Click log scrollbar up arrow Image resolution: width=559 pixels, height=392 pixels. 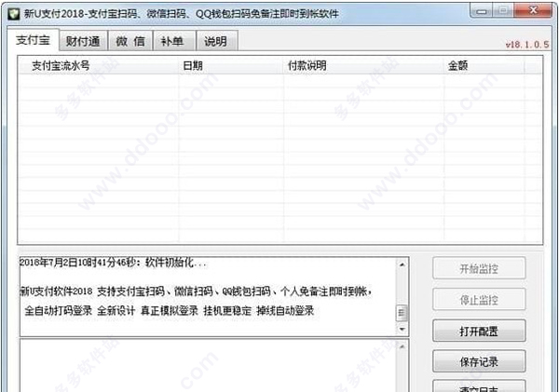[x=402, y=264]
